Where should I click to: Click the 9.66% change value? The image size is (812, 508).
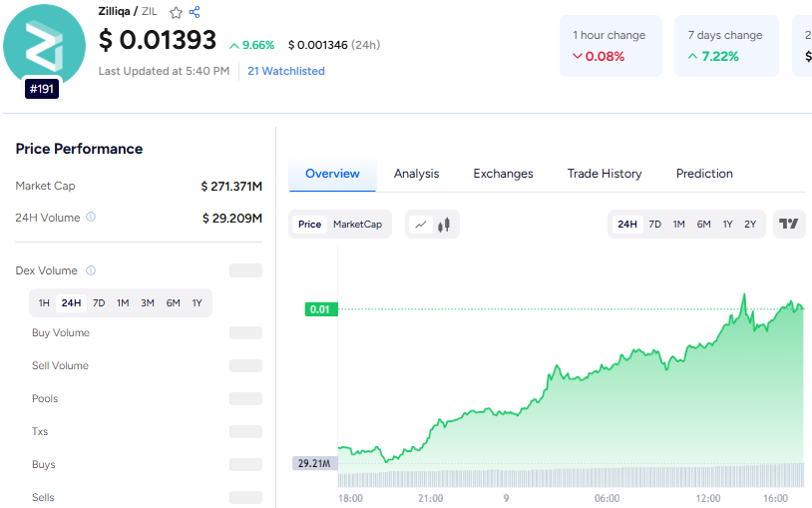[252, 45]
